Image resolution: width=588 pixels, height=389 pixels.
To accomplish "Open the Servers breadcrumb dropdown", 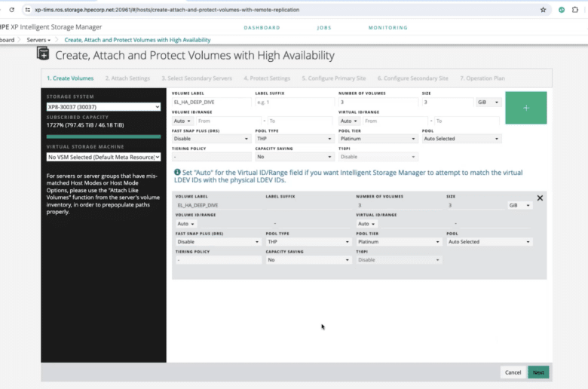I will [x=38, y=40].
